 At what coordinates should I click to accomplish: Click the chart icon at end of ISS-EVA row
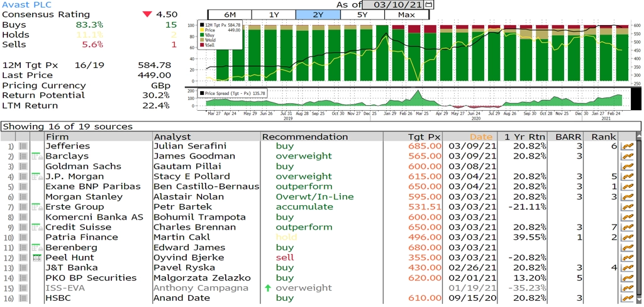point(627,287)
